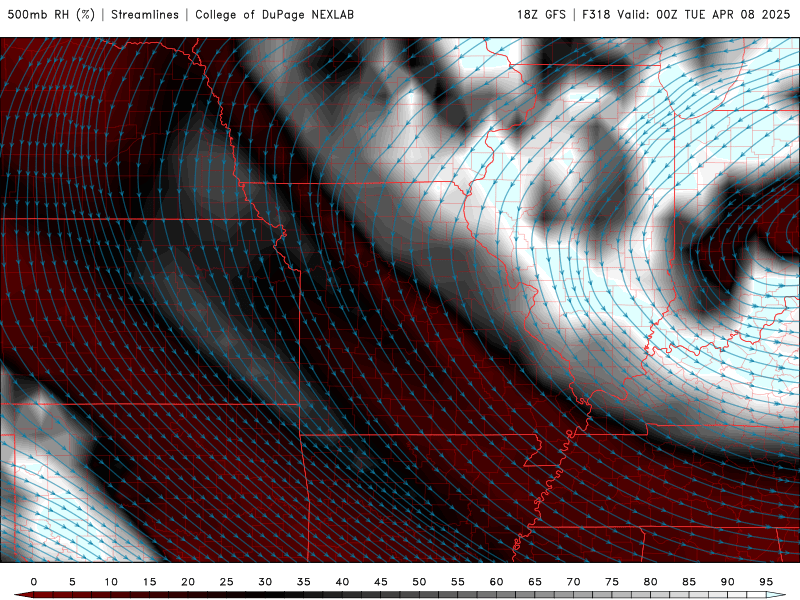The width and height of the screenshot is (800, 600).
Task: Click the 85 label on the humidity legend
Action: pyautogui.click(x=689, y=582)
